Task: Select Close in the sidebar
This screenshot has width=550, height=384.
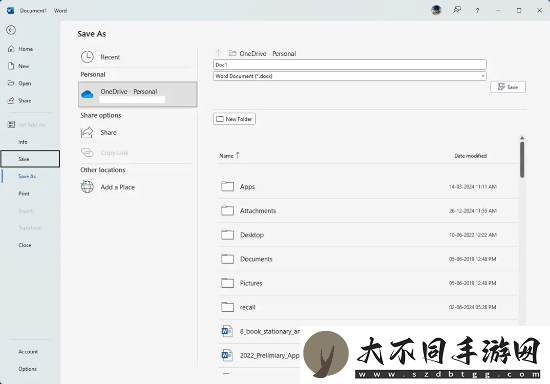Action: [25, 245]
